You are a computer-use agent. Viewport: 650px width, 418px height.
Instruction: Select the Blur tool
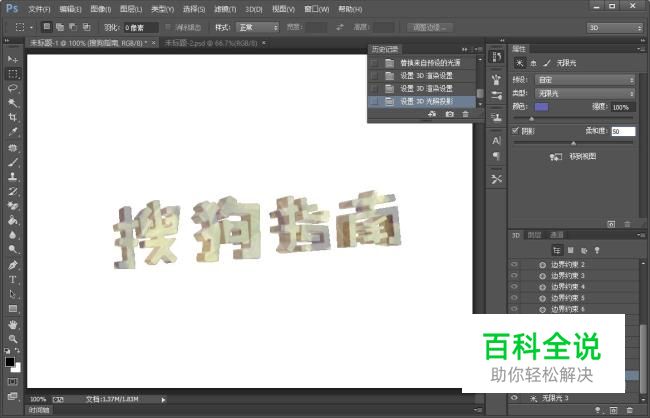pos(13,235)
